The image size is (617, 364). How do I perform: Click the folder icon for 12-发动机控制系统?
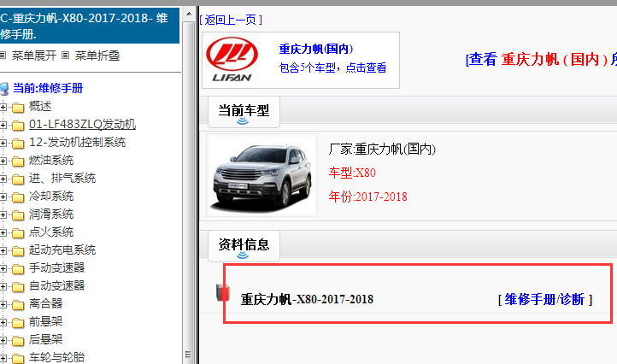(x=18, y=144)
